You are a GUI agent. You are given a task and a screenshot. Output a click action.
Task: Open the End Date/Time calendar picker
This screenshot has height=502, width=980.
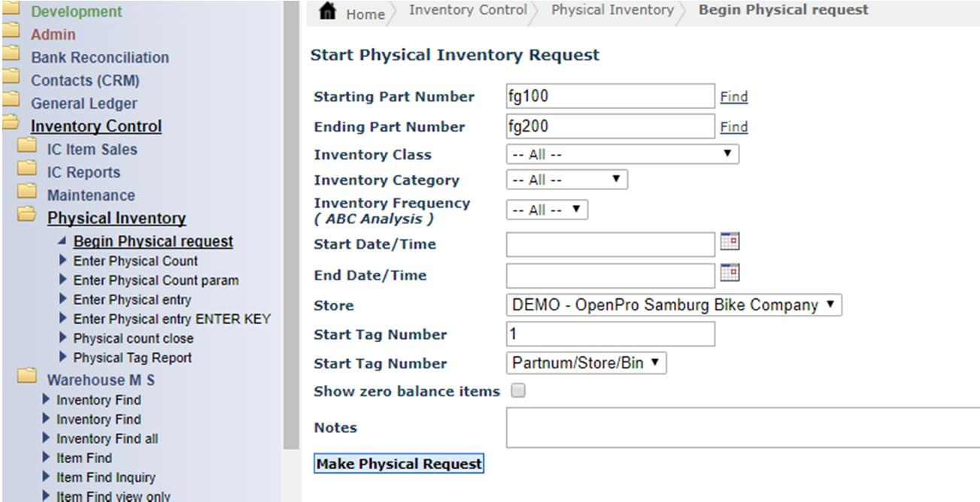730,272
